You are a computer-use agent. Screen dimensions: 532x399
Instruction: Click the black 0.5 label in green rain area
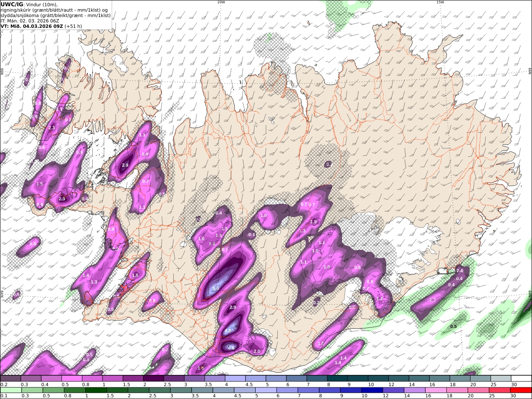[x=453, y=327]
